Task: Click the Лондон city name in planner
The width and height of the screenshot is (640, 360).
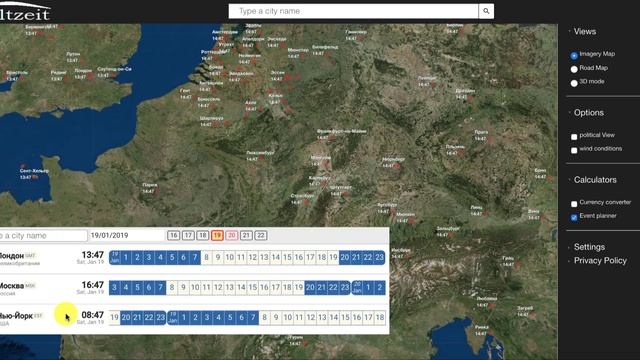Action: pos(11,256)
